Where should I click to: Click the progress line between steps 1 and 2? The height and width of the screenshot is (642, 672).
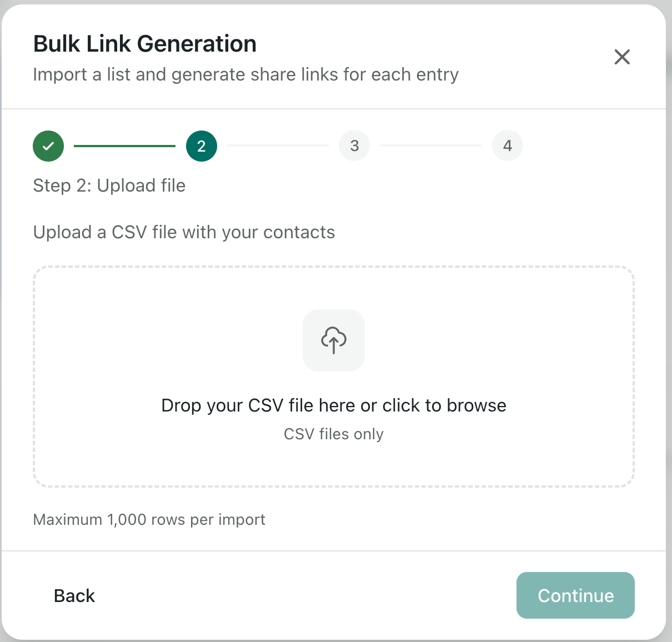coord(125,146)
